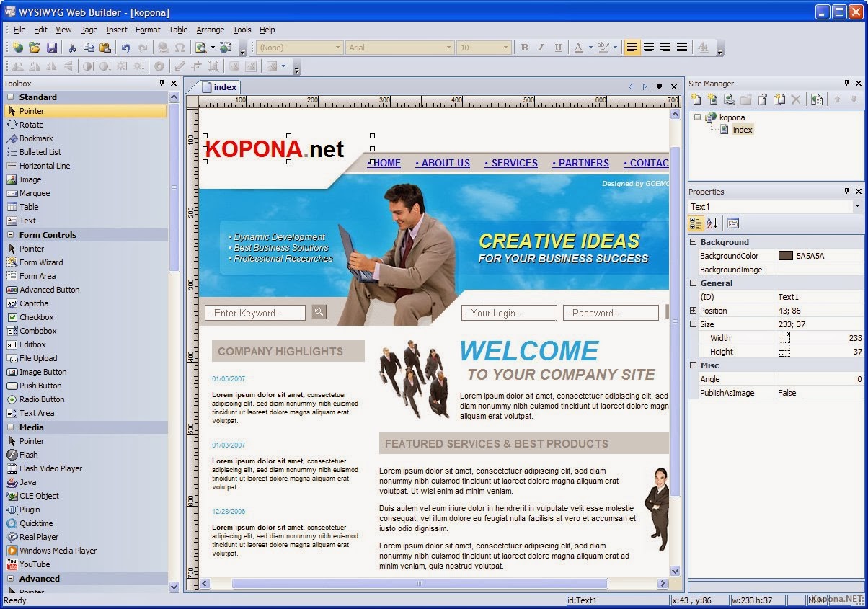Open the Insert menu
The height and width of the screenshot is (609, 868).
117,30
